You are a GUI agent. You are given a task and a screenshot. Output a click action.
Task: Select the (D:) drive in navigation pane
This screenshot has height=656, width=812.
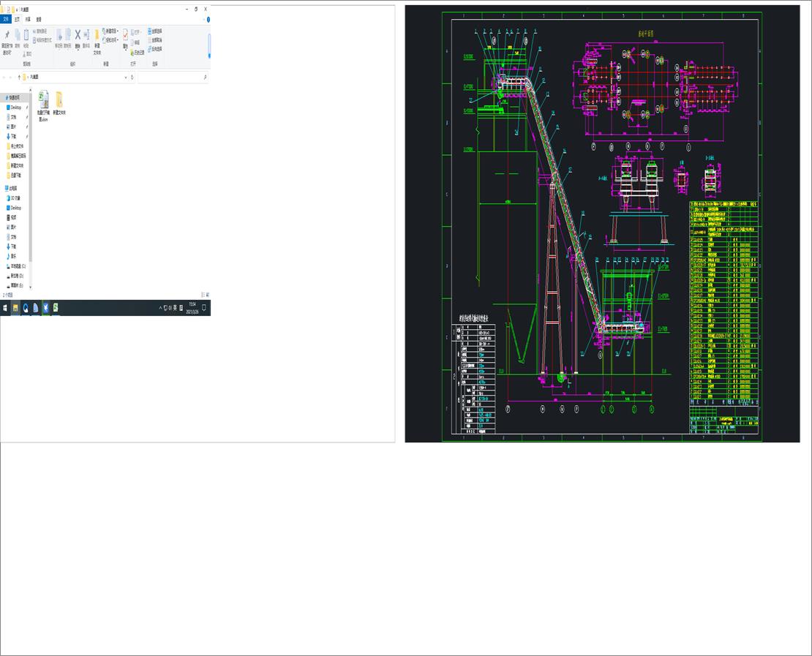pyautogui.click(x=16, y=276)
